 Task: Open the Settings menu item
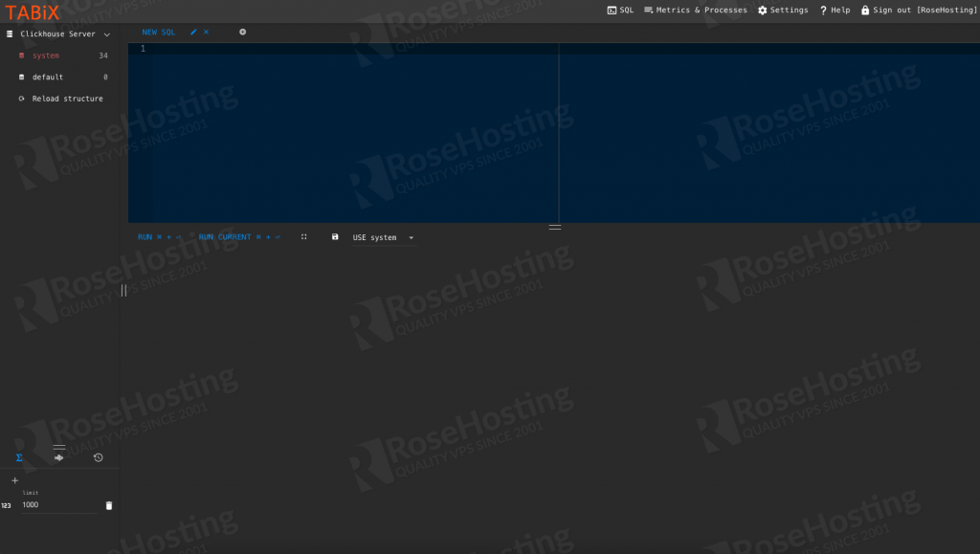[783, 10]
